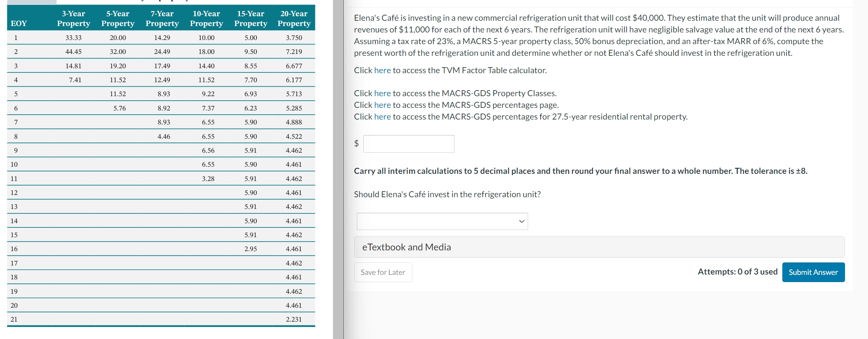The height and width of the screenshot is (339, 868).
Task: Select the 5.713 cell in the table
Action: click(x=294, y=94)
